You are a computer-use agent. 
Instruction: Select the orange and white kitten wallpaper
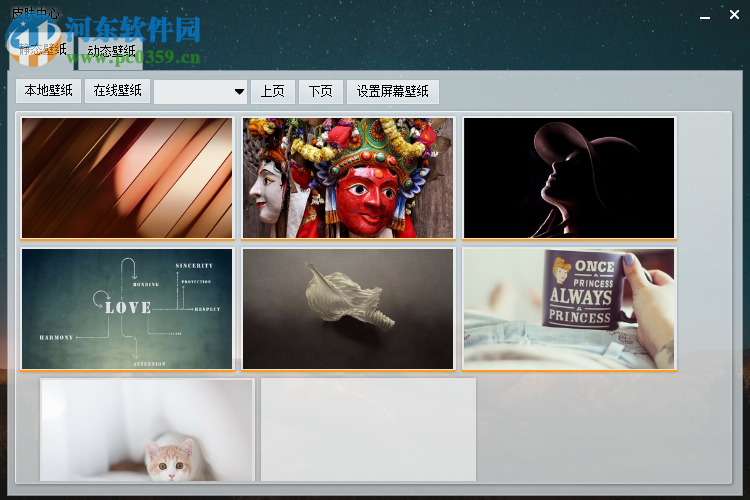(x=147, y=430)
